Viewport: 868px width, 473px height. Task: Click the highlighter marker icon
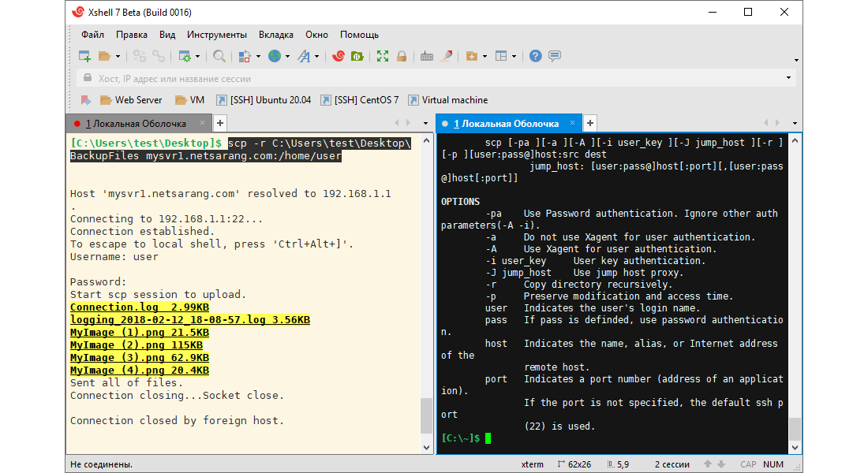pyautogui.click(x=446, y=56)
